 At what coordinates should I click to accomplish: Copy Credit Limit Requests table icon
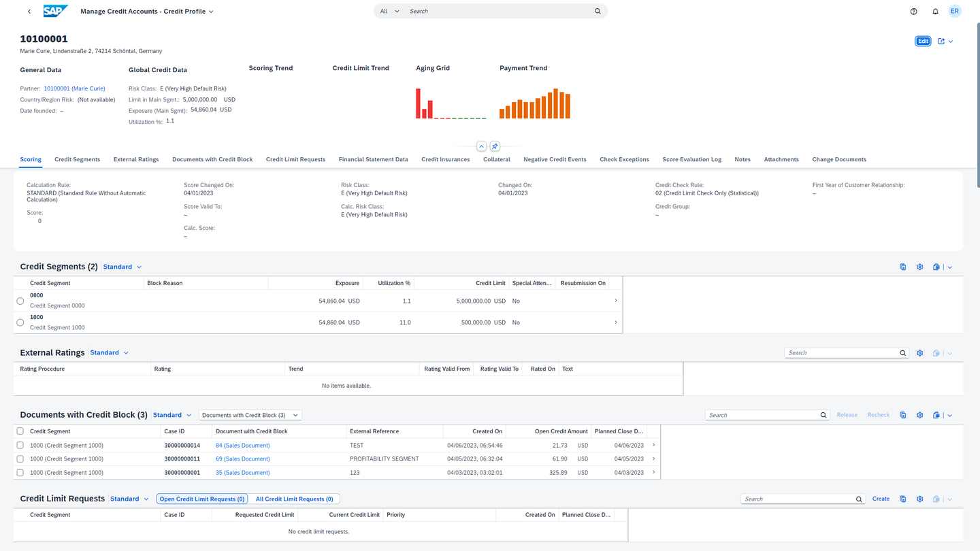[903, 499]
